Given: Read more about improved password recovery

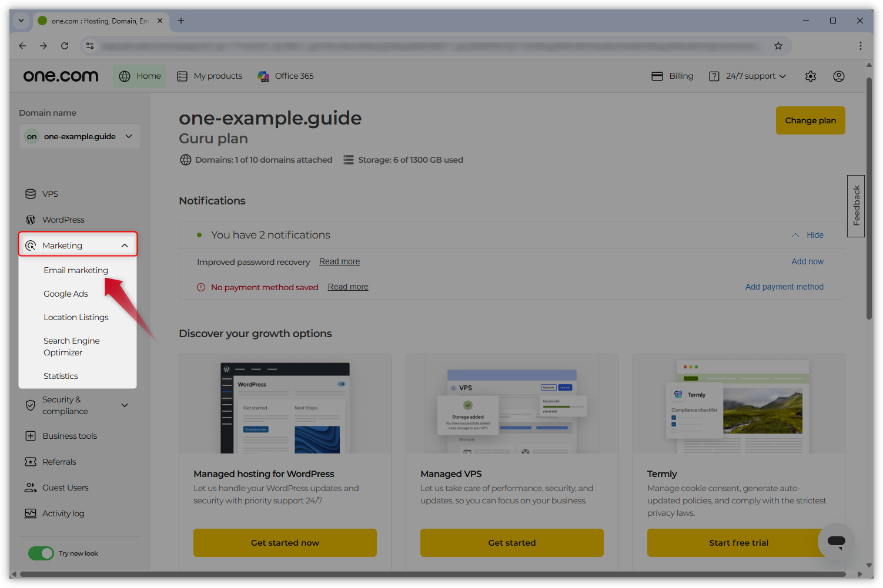Looking at the screenshot, I should [x=339, y=262].
